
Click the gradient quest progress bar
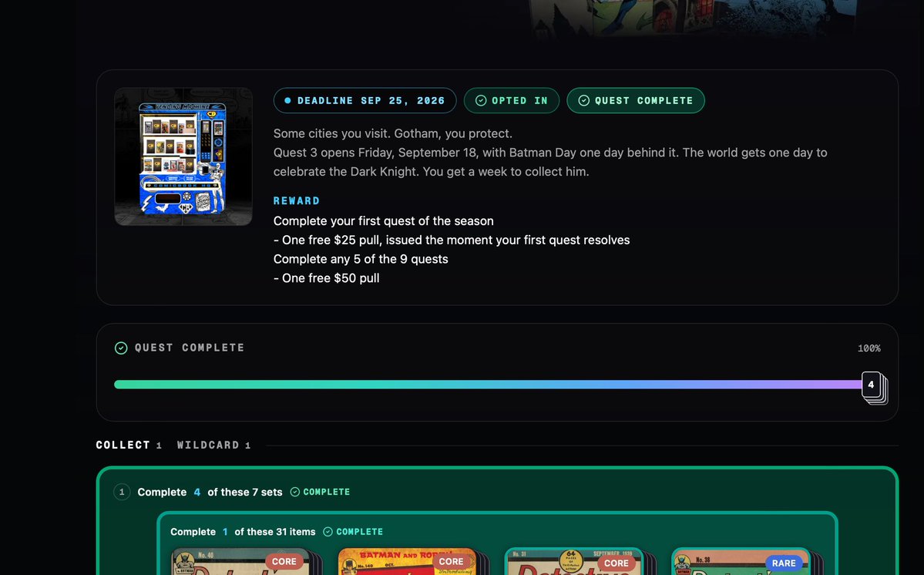point(488,385)
